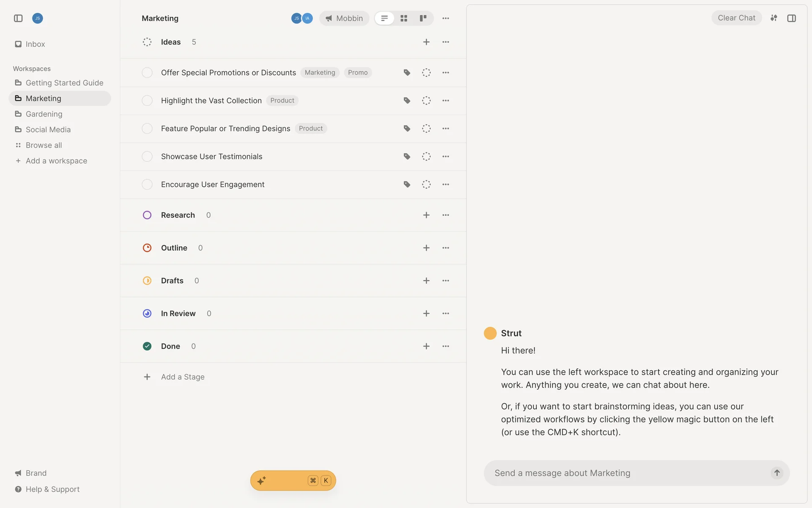The height and width of the screenshot is (508, 812).
Task: Open Marketing workspace more options menu
Action: pyautogui.click(x=446, y=18)
